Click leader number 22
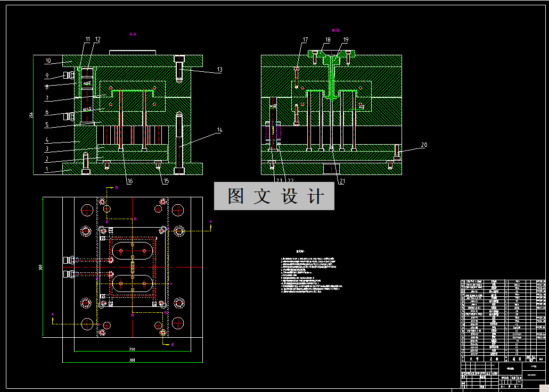 pos(291,180)
